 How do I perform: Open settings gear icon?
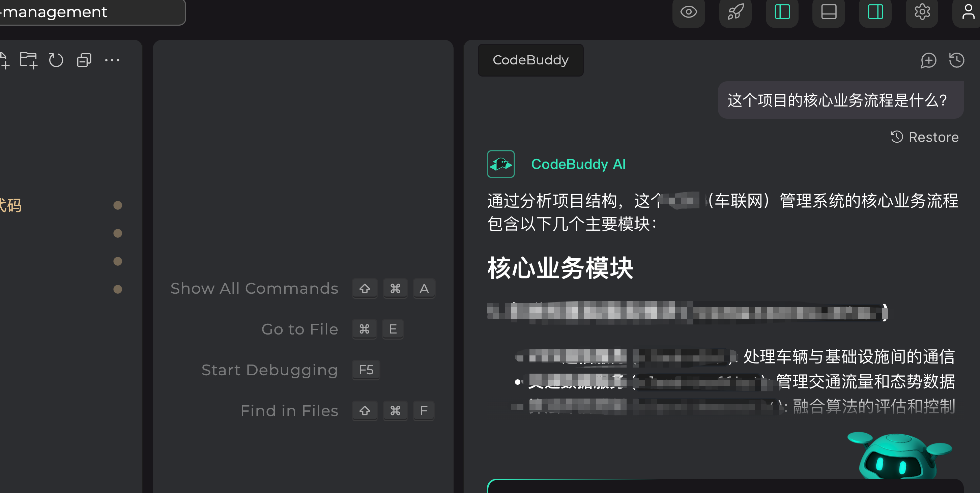(922, 12)
